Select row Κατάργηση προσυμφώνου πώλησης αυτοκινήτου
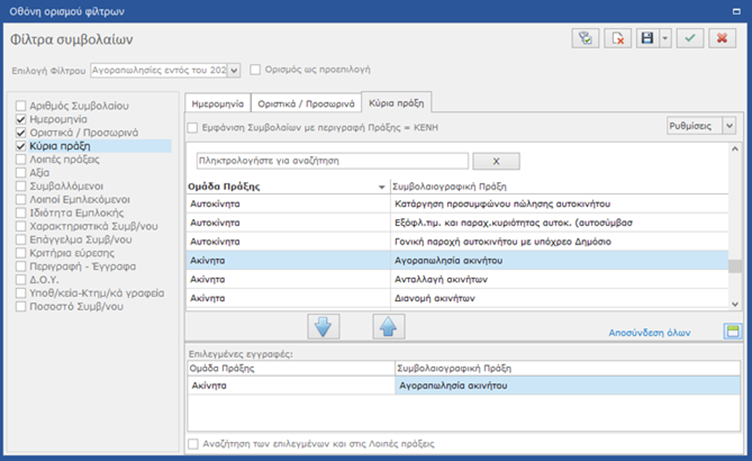The width and height of the screenshot is (752, 461). 457,204
